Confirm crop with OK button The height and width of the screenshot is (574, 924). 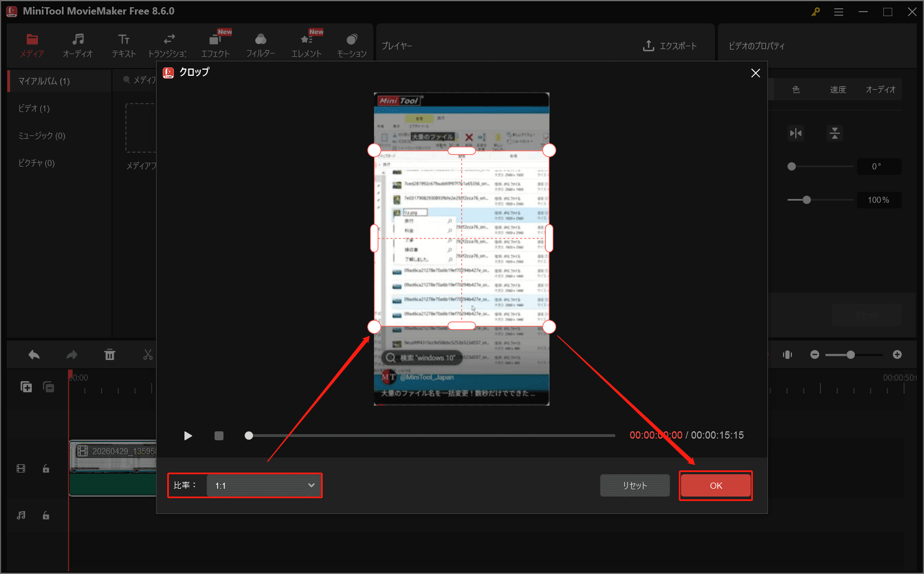click(716, 485)
